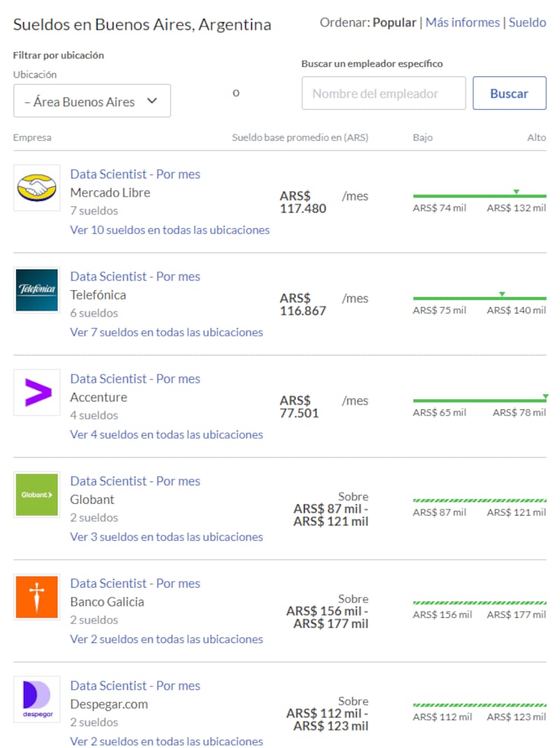Screen dimensions: 560x748
Task: Click the orange Banco Galicia logo
Action: [x=37, y=597]
